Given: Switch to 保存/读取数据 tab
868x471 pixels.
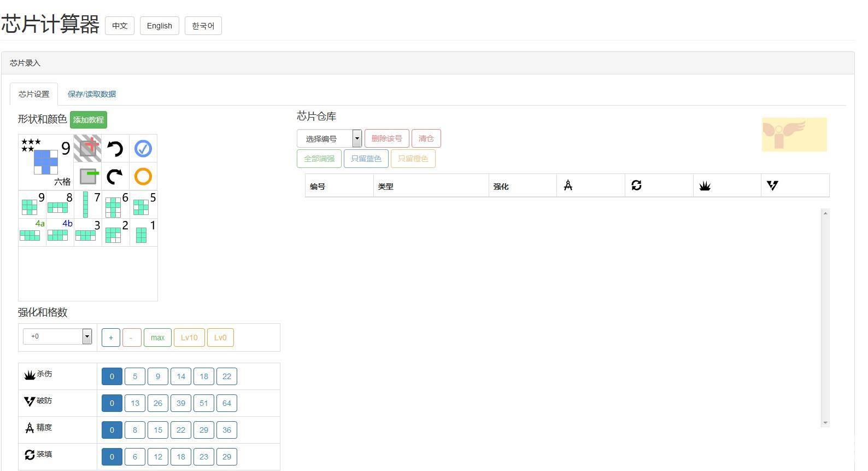Looking at the screenshot, I should (92, 94).
